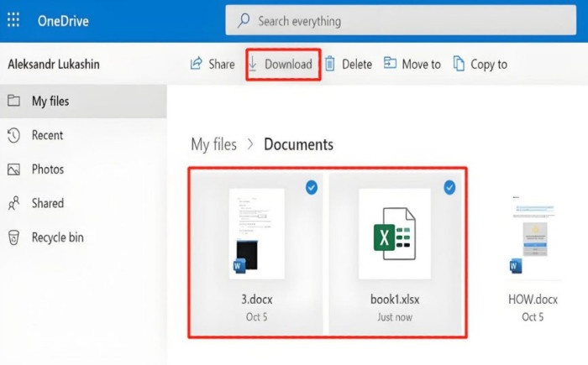Image resolution: width=588 pixels, height=365 pixels.
Task: Navigate to My files breadcrumb link
Action: click(x=213, y=144)
